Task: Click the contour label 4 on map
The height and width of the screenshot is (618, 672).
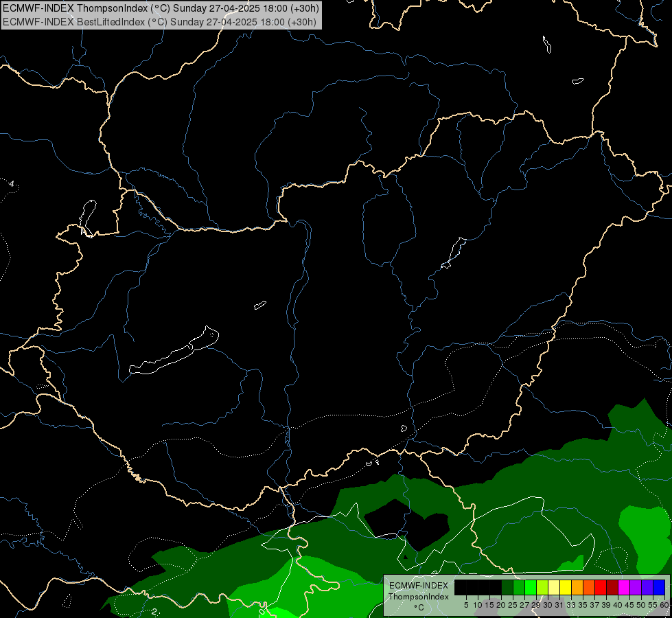Action: point(12,184)
